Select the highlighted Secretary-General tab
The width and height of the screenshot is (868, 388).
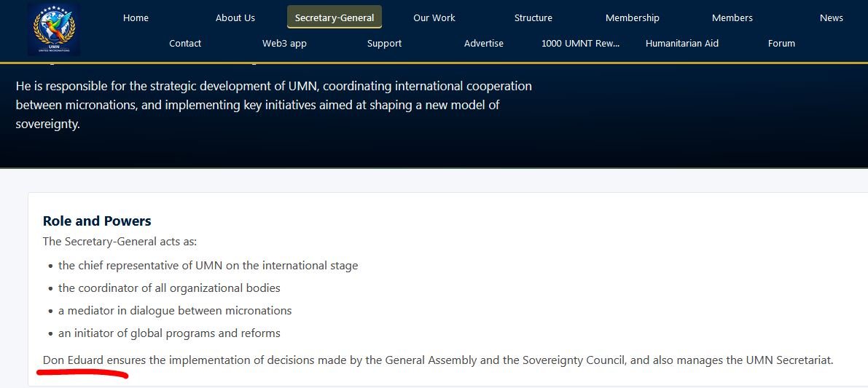(x=335, y=18)
